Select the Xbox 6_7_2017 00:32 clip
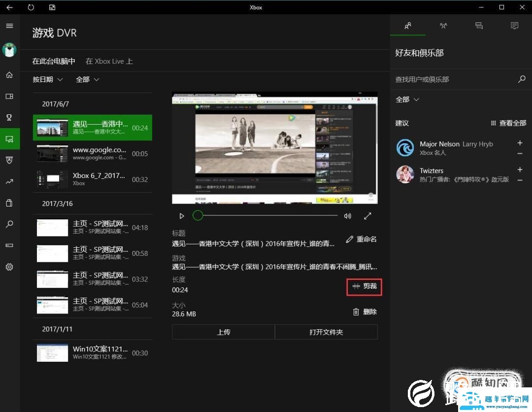The width and height of the screenshot is (532, 412). tap(92, 179)
